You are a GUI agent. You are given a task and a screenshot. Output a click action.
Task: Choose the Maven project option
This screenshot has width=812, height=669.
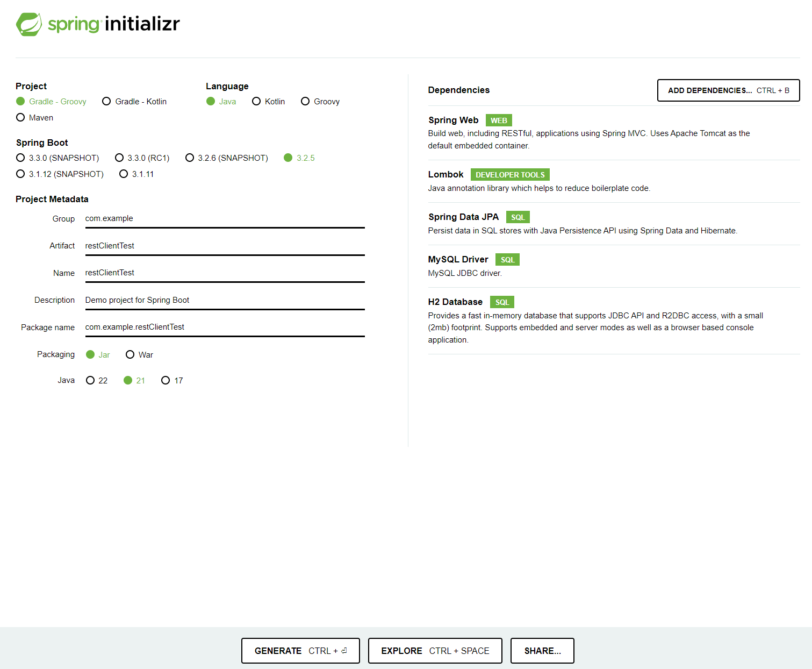tap(34, 117)
